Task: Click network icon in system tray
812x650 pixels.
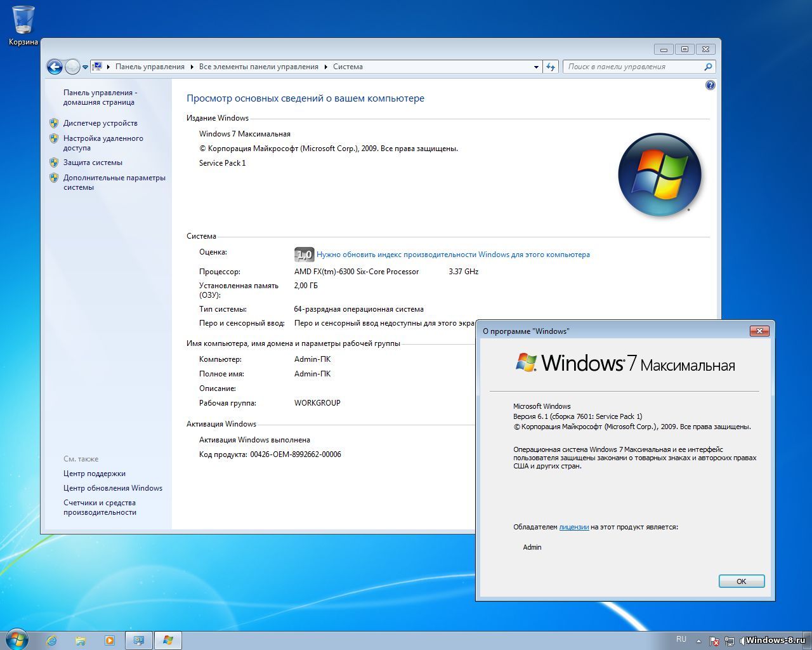Action: click(x=730, y=641)
